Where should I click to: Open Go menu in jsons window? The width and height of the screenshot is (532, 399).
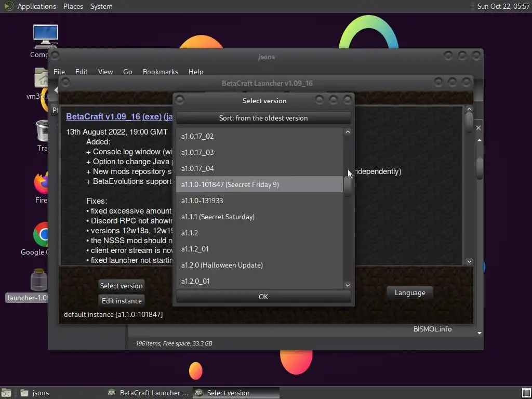(128, 72)
